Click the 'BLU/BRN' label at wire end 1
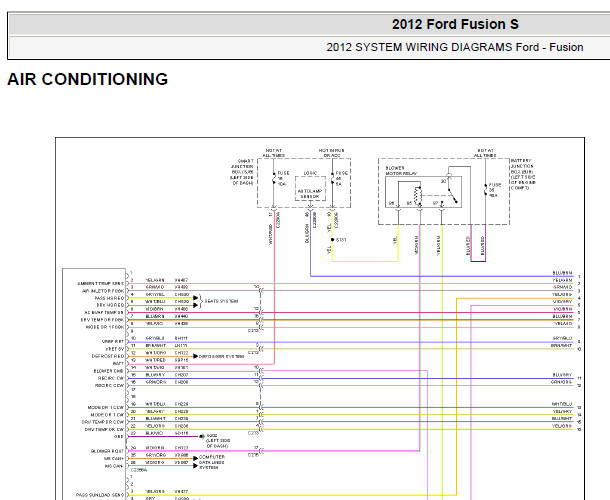Screen dimensions: 610x500 563,273
